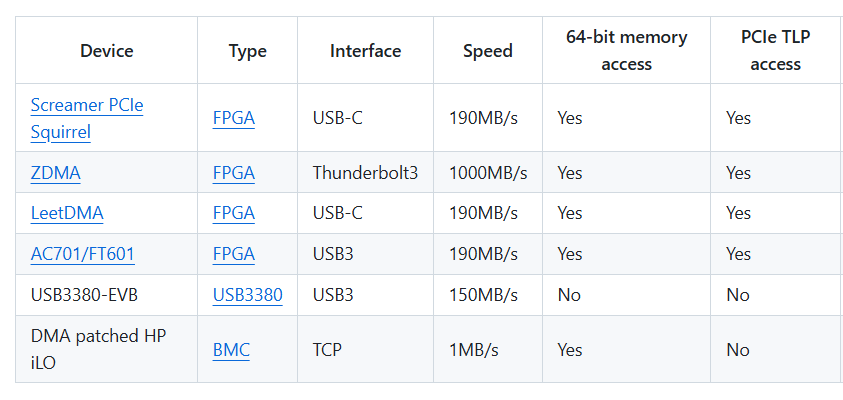Click the 64-bit memory access header

tap(626, 51)
